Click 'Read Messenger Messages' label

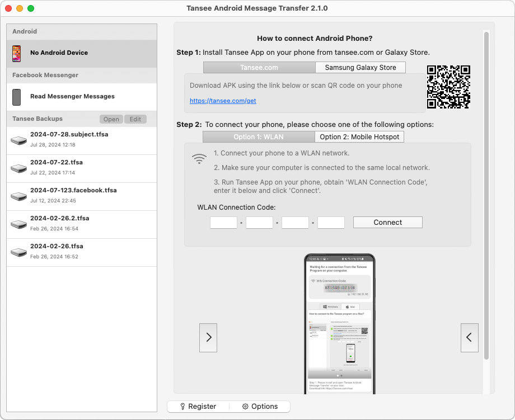(x=73, y=96)
